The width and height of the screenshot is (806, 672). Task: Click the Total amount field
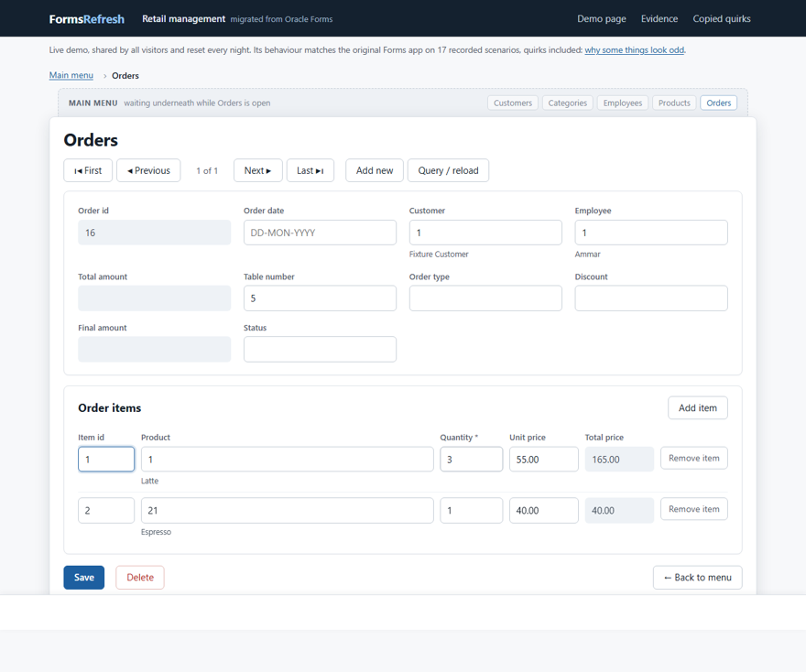pos(154,298)
